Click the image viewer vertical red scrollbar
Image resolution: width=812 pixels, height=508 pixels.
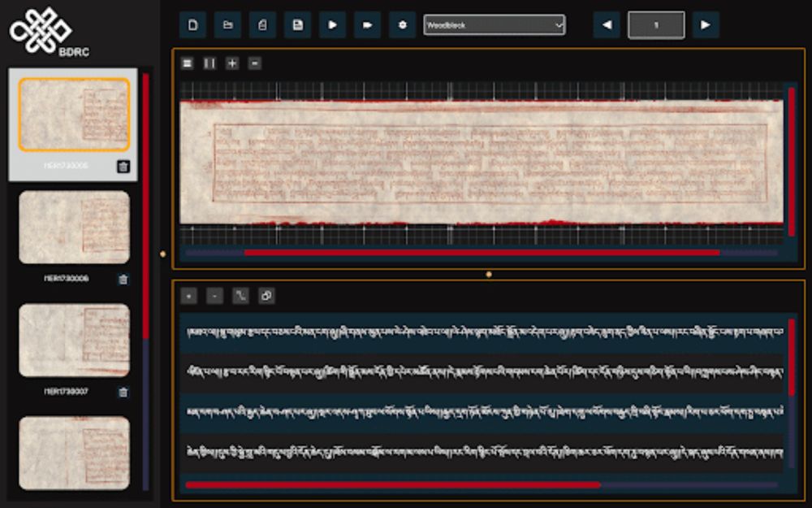click(x=791, y=162)
